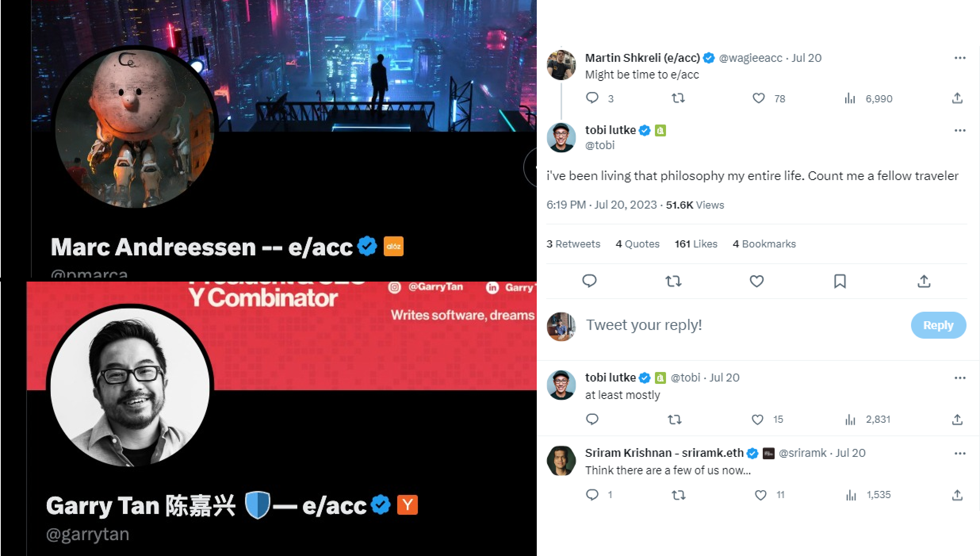Open the @wagieeacc profile handle link

click(x=750, y=58)
